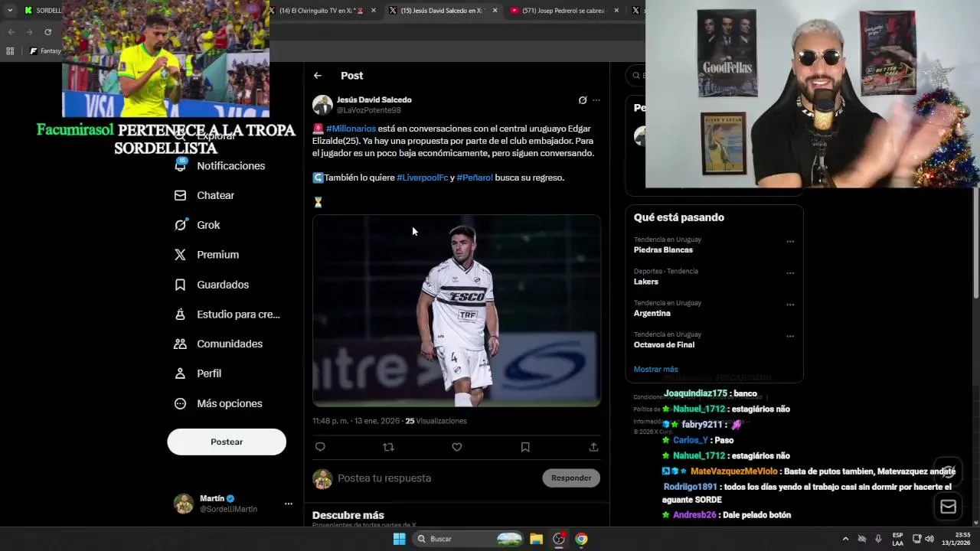
Task: Click the share icon under post
Action: tap(593, 447)
